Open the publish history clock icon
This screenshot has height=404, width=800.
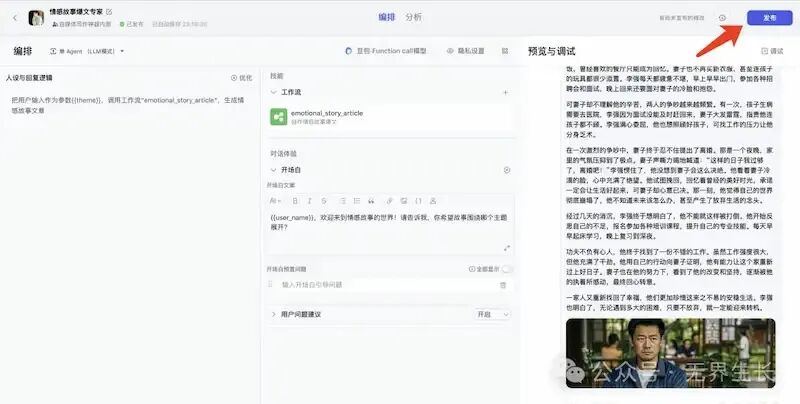click(722, 18)
